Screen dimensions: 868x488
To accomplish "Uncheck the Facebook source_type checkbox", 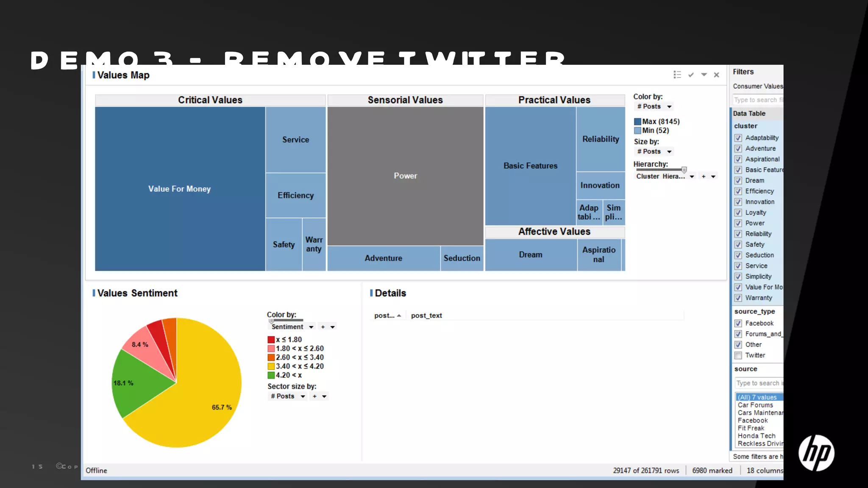I will pos(738,324).
